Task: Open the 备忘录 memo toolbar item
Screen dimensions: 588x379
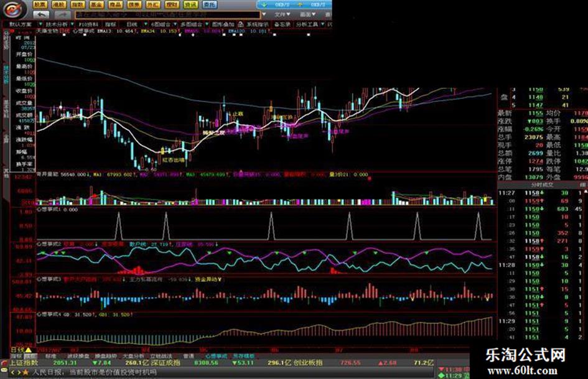Action: click(x=282, y=24)
